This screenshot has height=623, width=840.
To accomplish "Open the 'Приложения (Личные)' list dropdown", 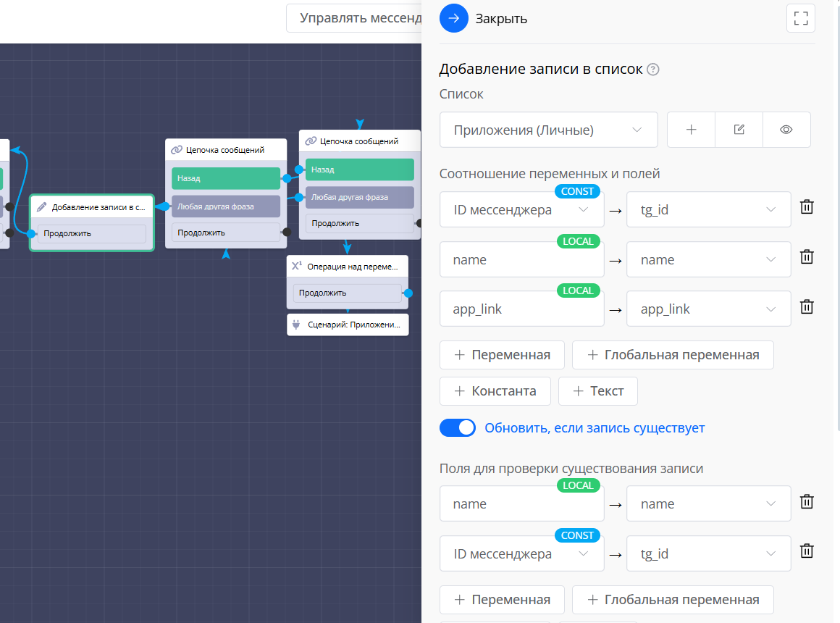I will (548, 130).
